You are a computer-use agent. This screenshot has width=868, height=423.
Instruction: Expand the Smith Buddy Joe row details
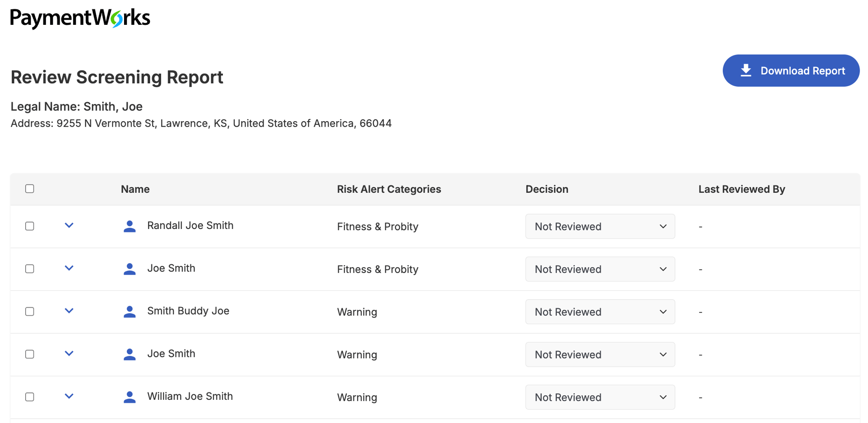69,311
